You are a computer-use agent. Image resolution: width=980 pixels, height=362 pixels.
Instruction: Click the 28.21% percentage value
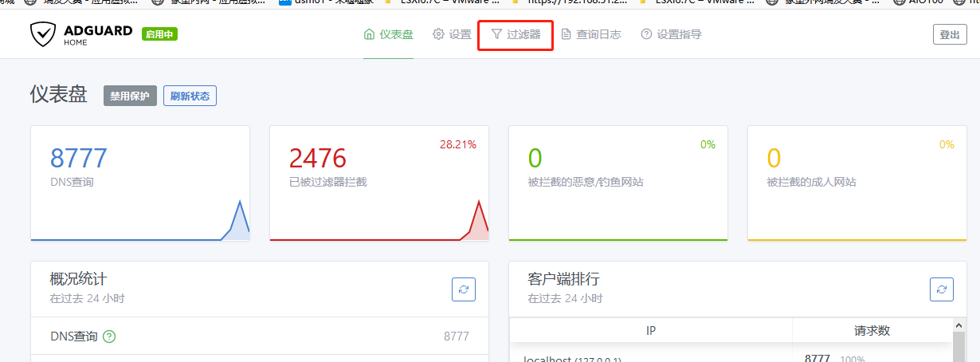[458, 144]
